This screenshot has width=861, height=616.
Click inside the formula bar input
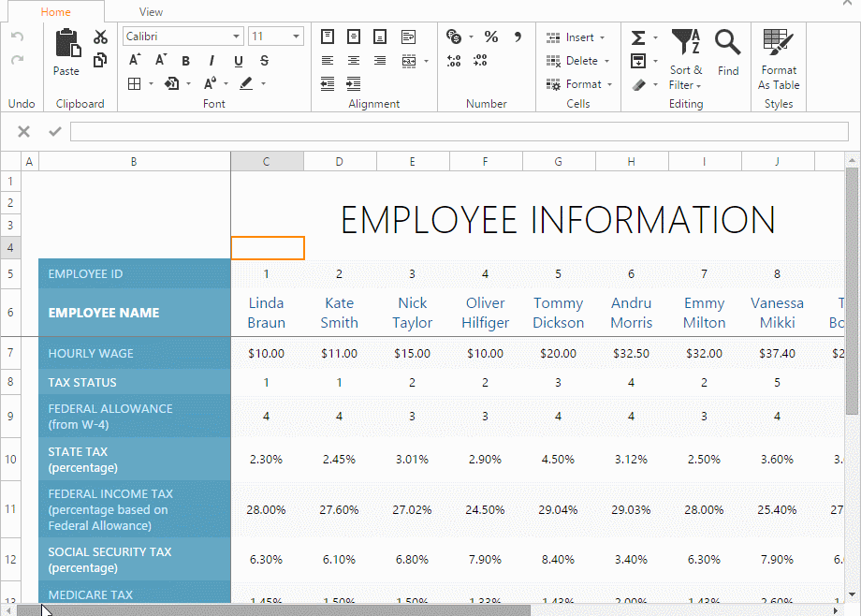pos(459,132)
